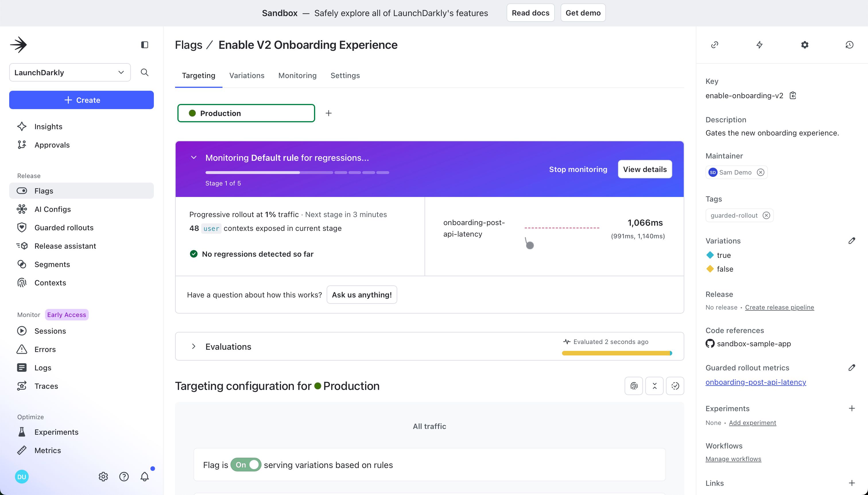Open Guarded rollouts page
The image size is (868, 495).
81,227
